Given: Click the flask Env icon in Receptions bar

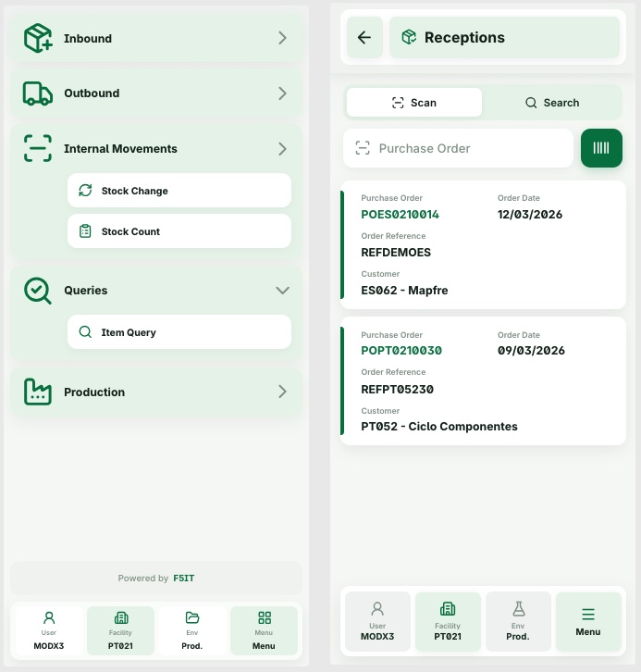Looking at the screenshot, I should point(519,608).
